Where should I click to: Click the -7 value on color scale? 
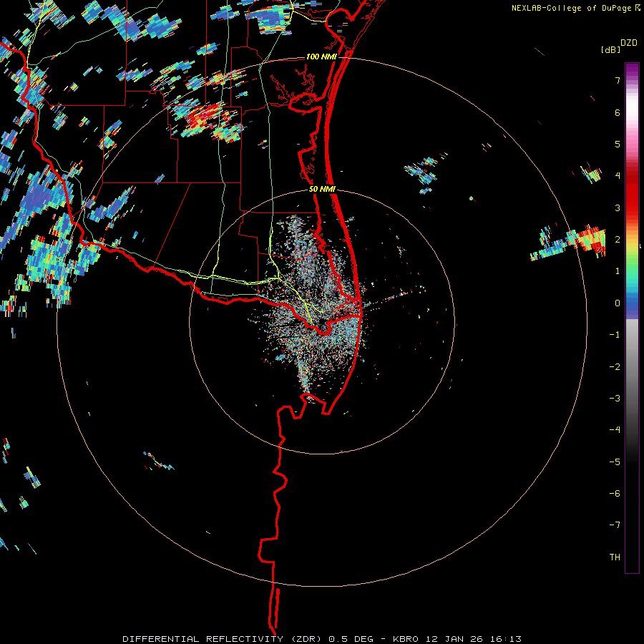pyautogui.click(x=615, y=525)
